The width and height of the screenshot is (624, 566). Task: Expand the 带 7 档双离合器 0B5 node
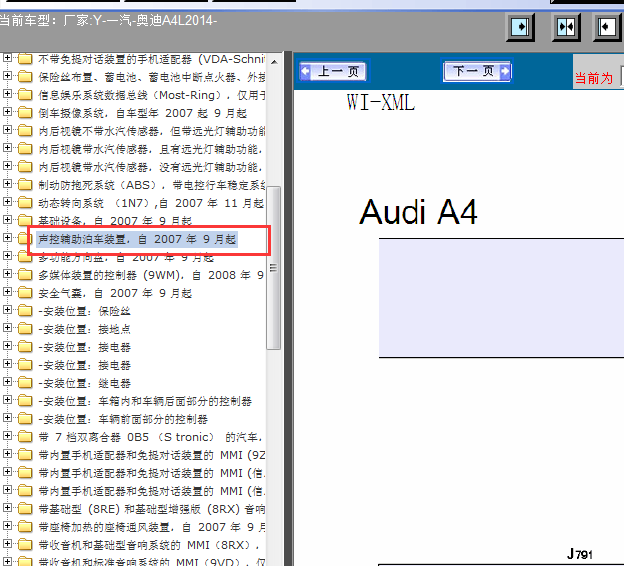(x=7, y=435)
